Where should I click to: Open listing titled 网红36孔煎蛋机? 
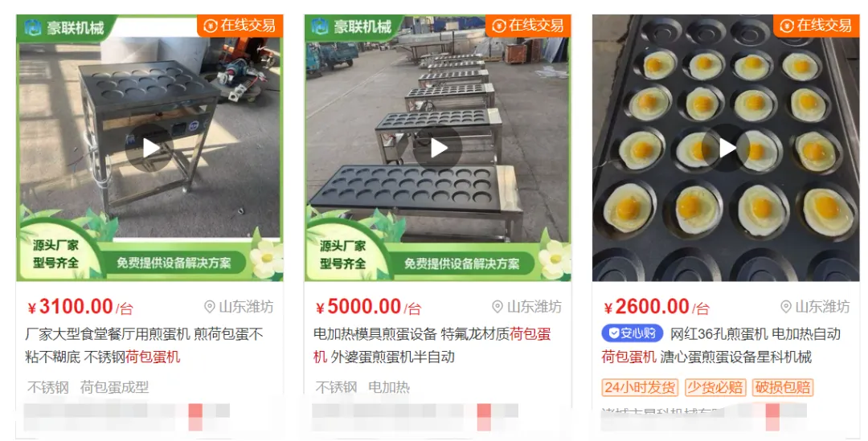[721, 345]
